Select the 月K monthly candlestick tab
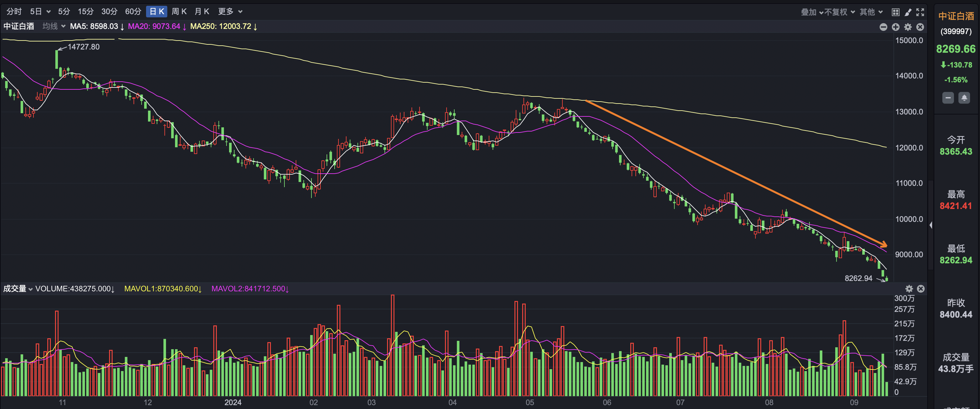The image size is (980, 409). (x=202, y=11)
